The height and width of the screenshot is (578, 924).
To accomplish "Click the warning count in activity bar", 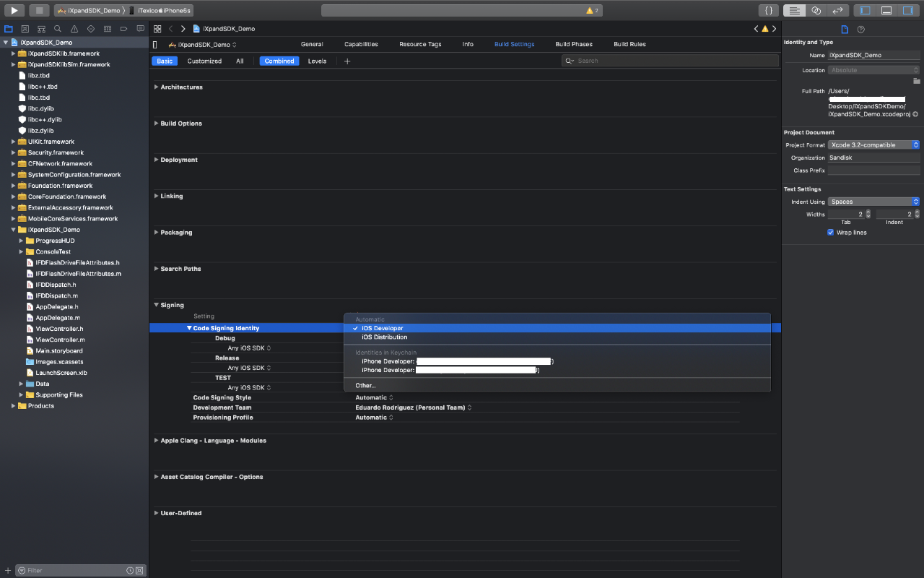I will 593,11.
